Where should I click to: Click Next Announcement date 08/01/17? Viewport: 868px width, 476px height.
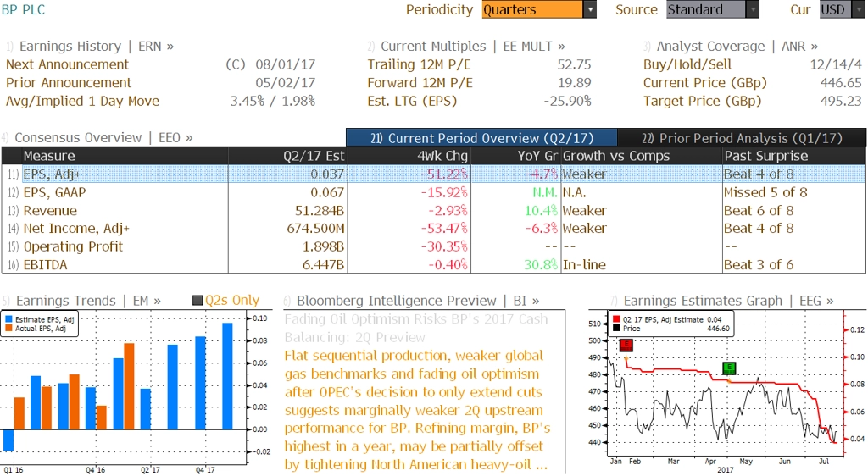click(x=285, y=64)
